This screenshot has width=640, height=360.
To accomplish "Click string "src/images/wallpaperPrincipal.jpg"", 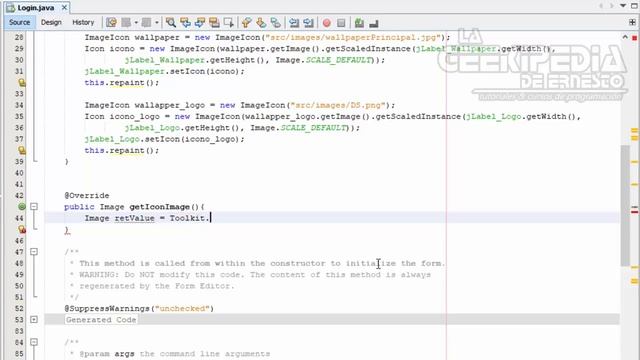I will (x=353, y=38).
